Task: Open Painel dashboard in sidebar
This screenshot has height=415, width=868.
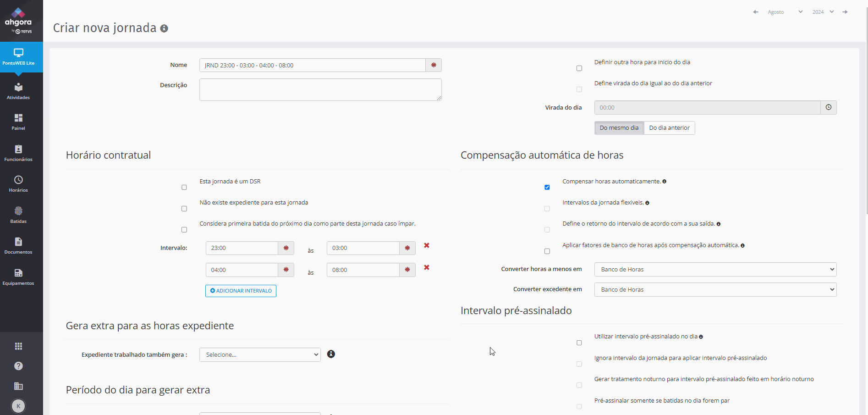Action: (18, 122)
